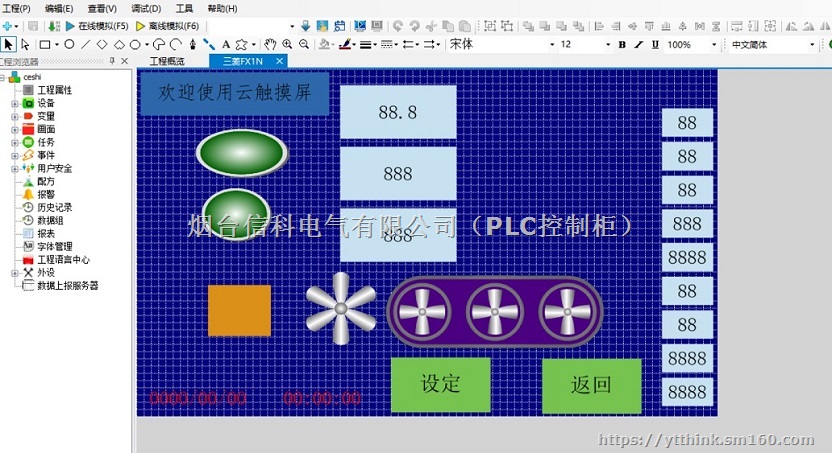Select the diamond shape tool
Screen dimensions: 832x453
(x=102, y=45)
